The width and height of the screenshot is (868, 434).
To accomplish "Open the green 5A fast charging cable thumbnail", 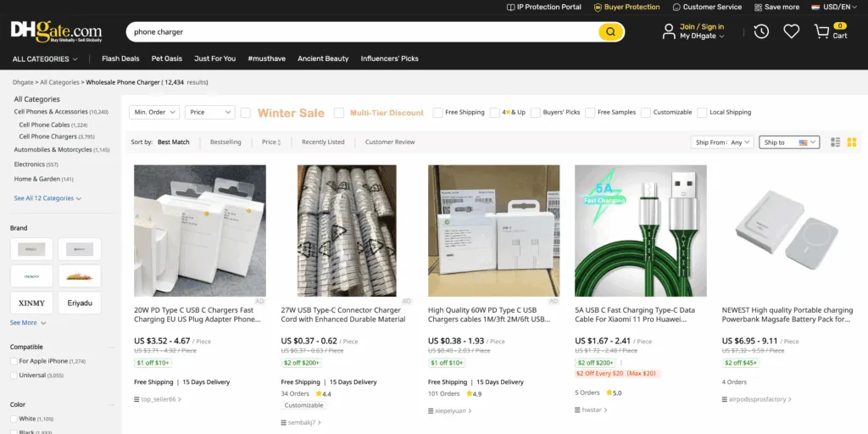I will click(x=640, y=231).
